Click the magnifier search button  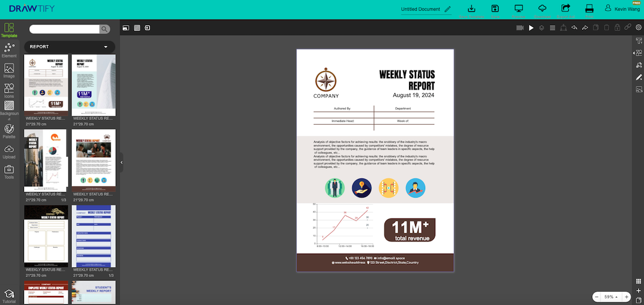pyautogui.click(x=105, y=29)
